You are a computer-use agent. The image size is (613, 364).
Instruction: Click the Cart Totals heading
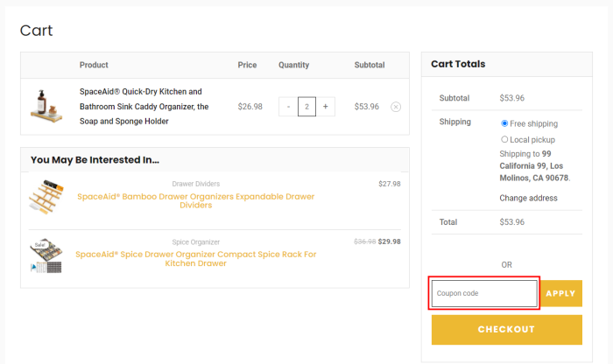pyautogui.click(x=458, y=64)
